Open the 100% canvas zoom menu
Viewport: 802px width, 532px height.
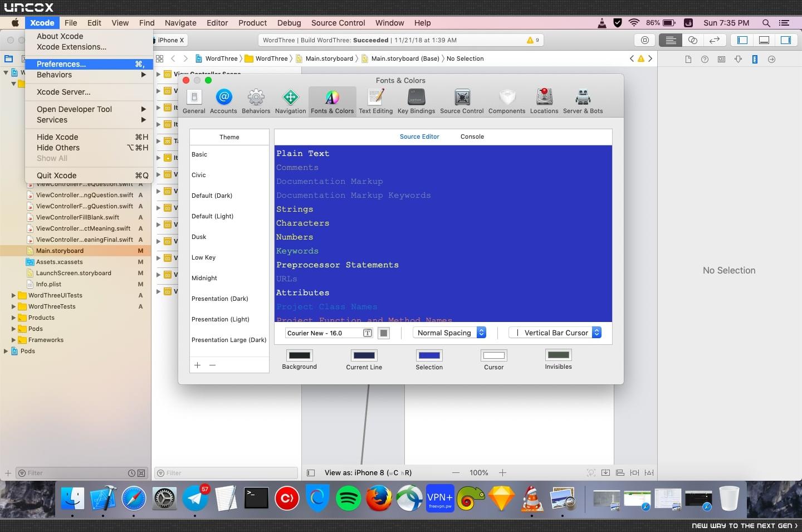[479, 472]
